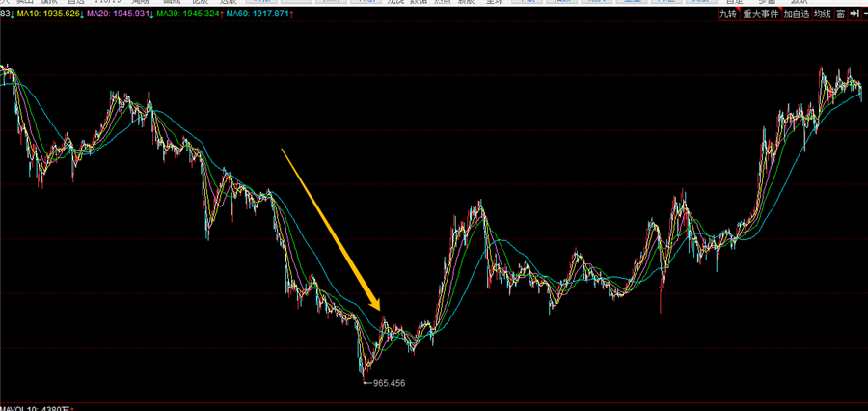
Task: Add stock to watchlist via 加自选
Action: [x=797, y=14]
